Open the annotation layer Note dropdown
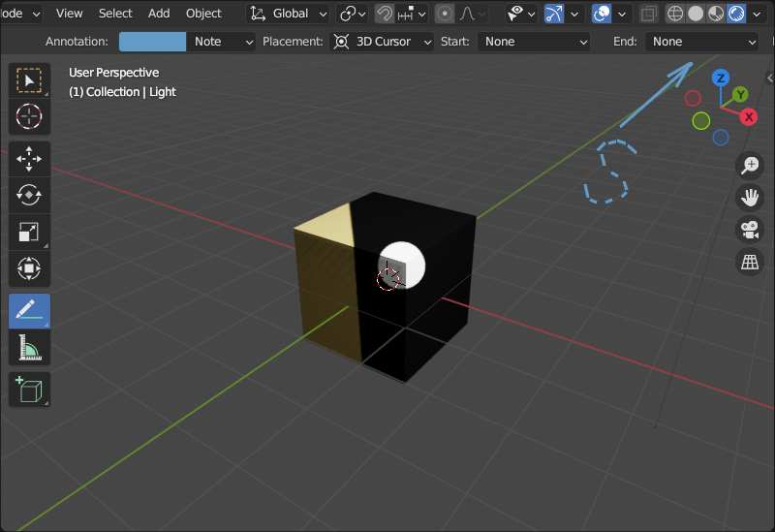The height and width of the screenshot is (532, 775). [221, 42]
